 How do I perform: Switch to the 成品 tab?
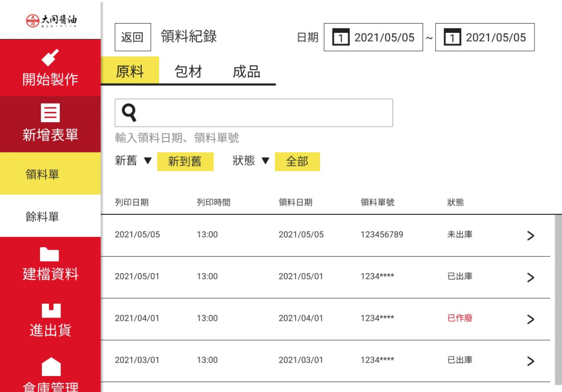(x=246, y=72)
